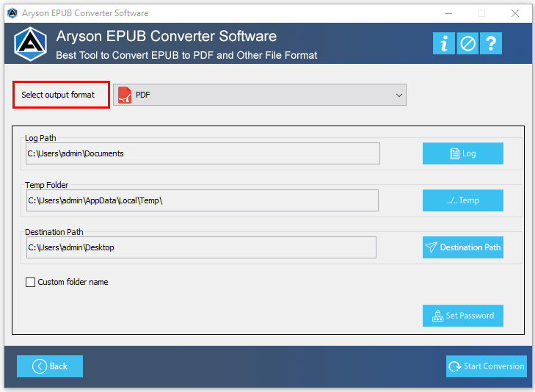Viewport: 535px width, 392px height.
Task: Click the Temp Folder path field
Action: [x=203, y=200]
